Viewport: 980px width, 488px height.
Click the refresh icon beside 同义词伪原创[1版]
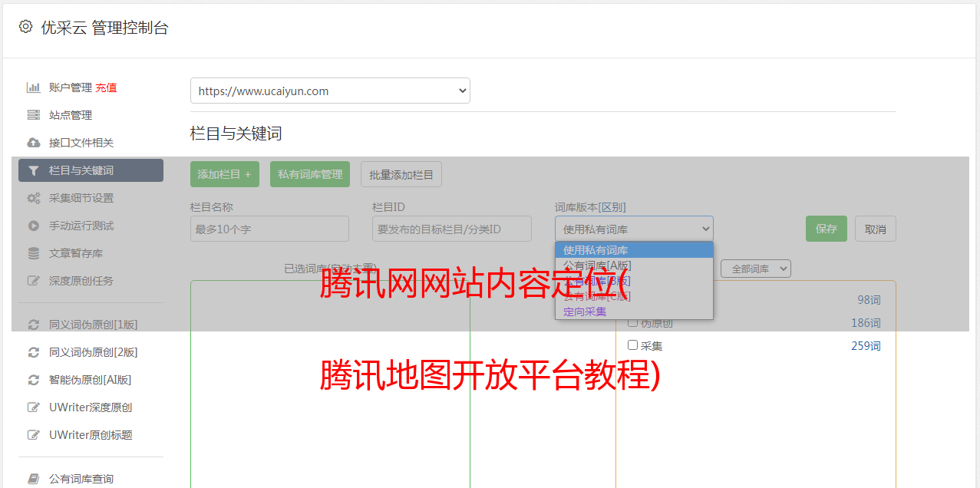click(34, 325)
